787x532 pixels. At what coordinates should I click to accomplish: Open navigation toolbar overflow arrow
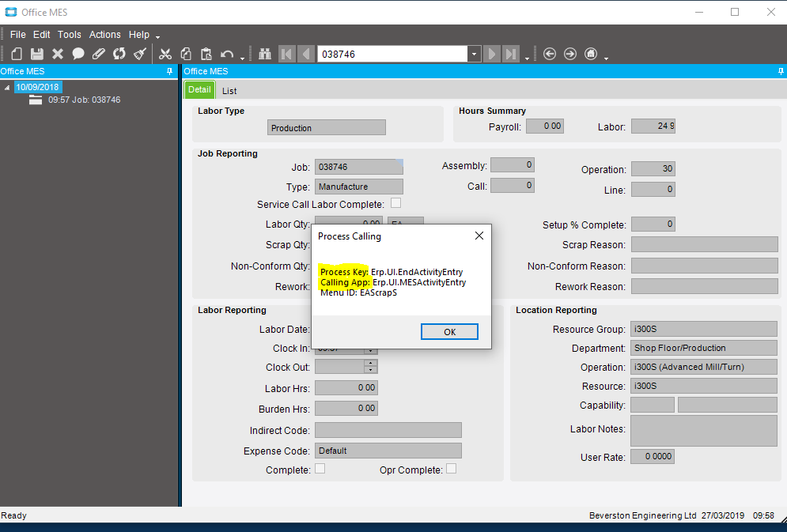[x=527, y=58]
